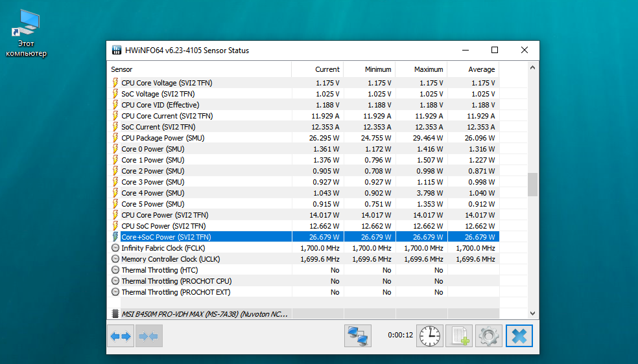Click the vertical scrollbar thumb
The width and height of the screenshot is (638, 364).
[532, 185]
